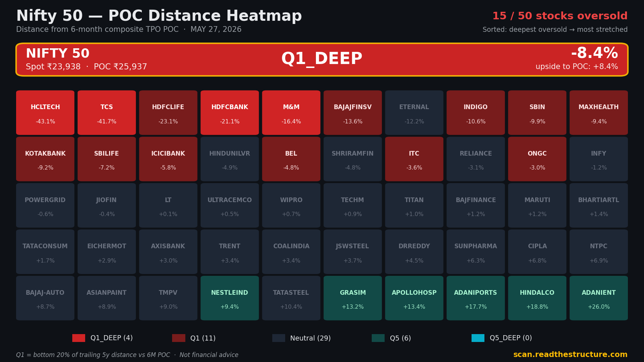Open the ONGC -3.0% tile

(537, 159)
